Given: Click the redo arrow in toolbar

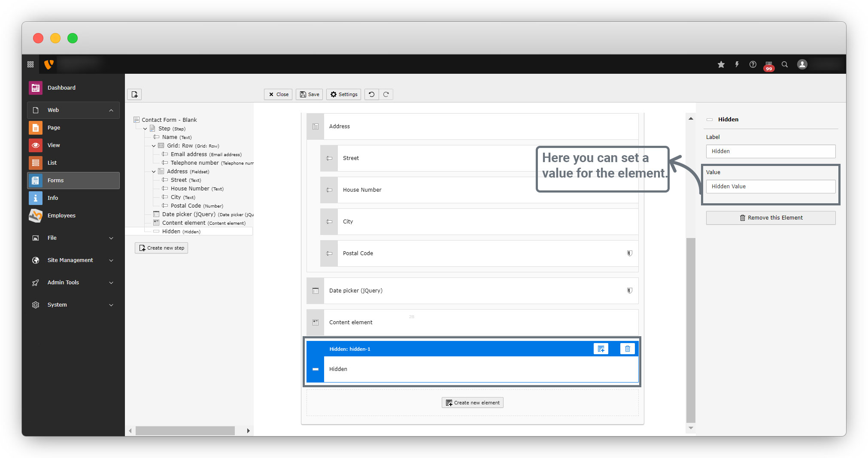Looking at the screenshot, I should click(386, 94).
